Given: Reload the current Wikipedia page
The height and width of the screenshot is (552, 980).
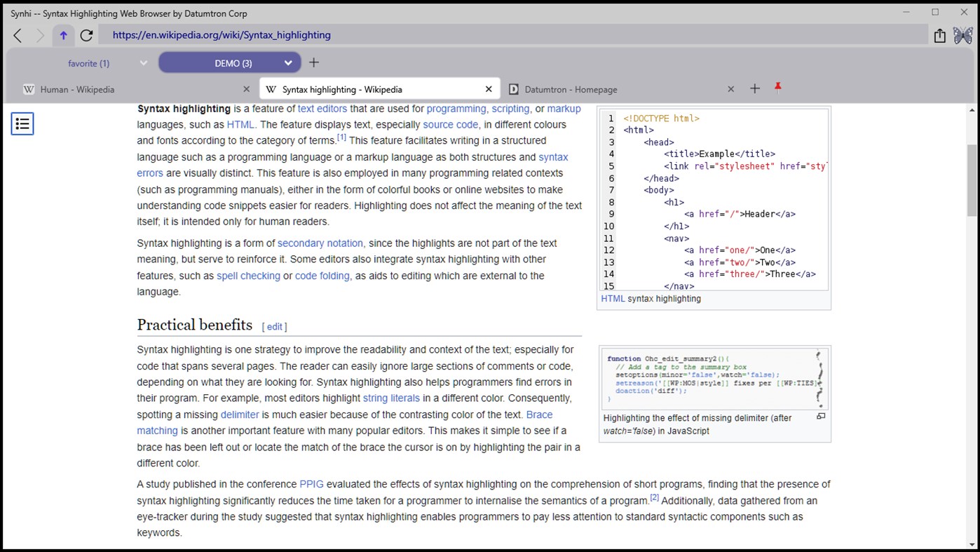Looking at the screenshot, I should (x=86, y=34).
